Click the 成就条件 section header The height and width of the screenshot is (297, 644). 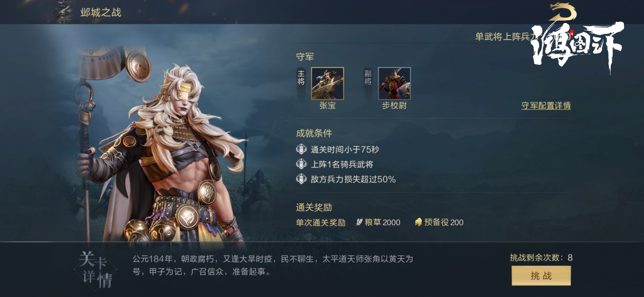[314, 133]
